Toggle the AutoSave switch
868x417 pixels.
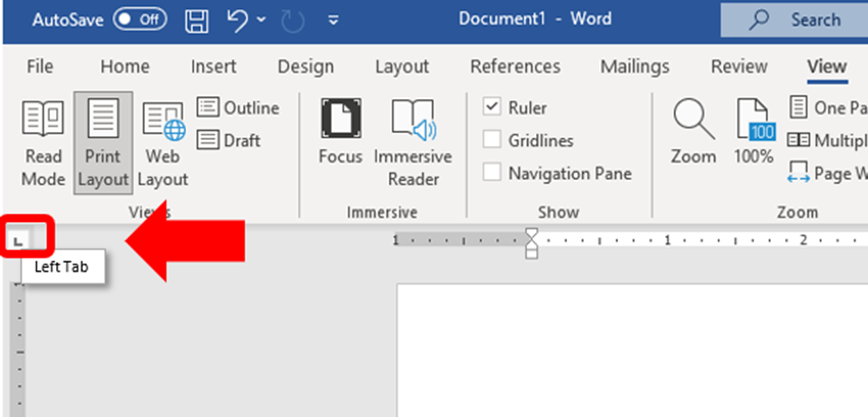[x=139, y=20]
